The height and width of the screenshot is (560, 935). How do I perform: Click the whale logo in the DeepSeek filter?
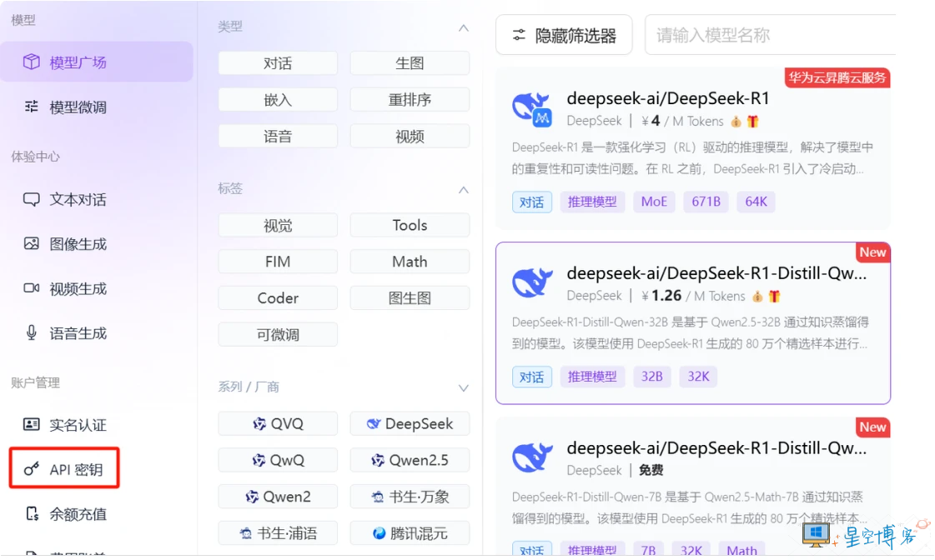[x=374, y=423]
